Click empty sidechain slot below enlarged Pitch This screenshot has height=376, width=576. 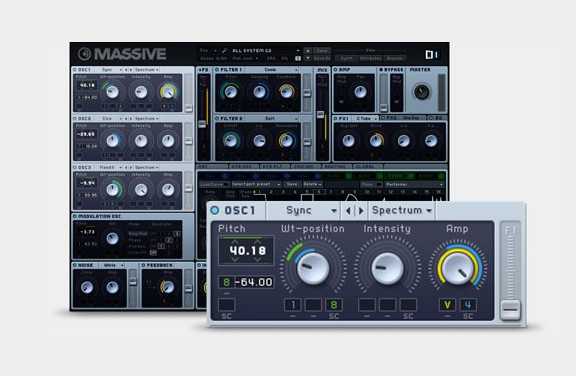pos(227,305)
